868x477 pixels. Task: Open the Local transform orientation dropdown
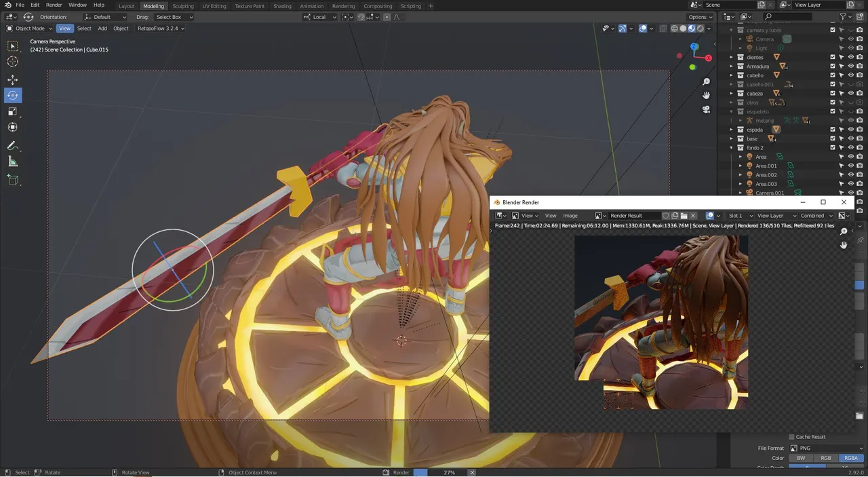pyautogui.click(x=319, y=17)
